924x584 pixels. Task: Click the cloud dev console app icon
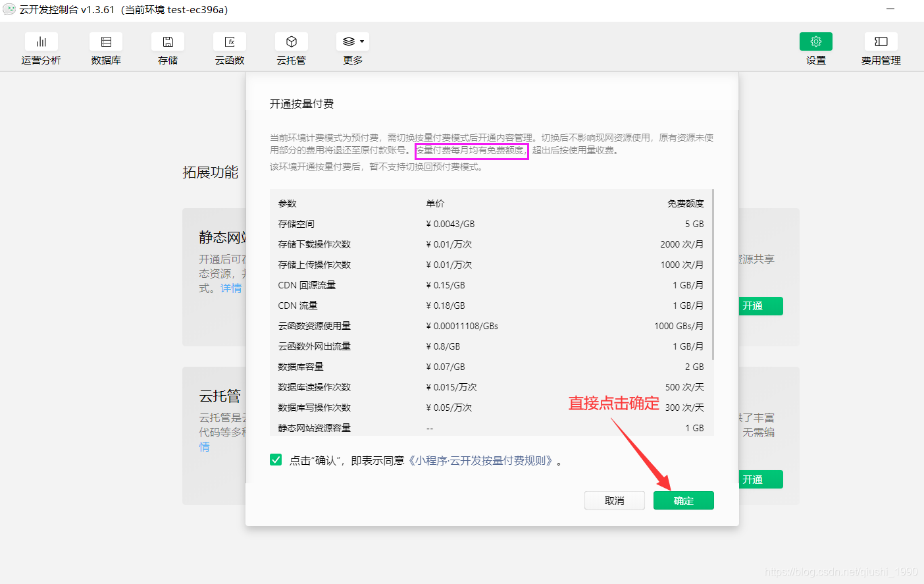[x=9, y=10]
